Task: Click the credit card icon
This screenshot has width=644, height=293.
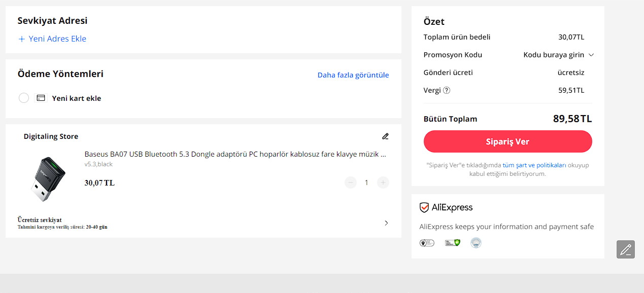Action: point(41,98)
